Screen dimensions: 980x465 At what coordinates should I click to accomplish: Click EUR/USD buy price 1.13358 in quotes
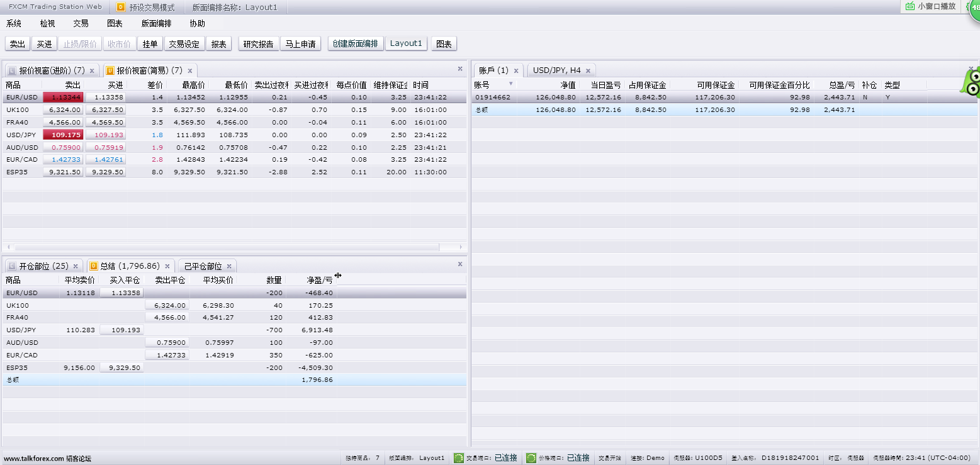pos(106,97)
